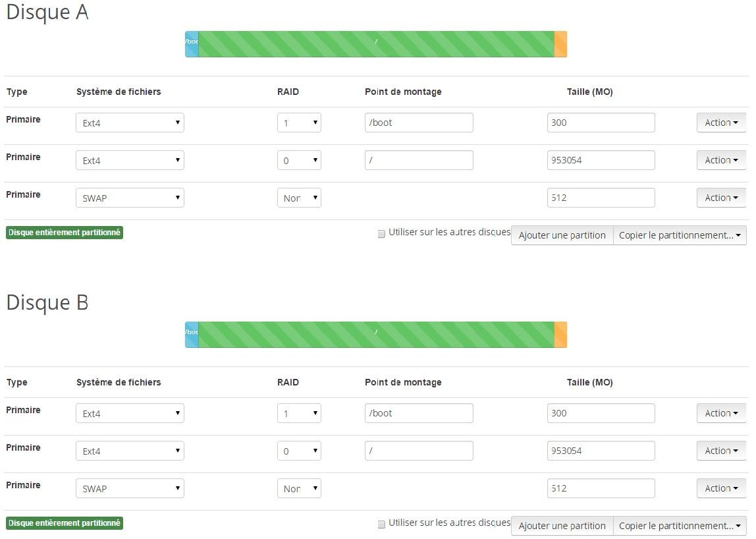Focus Disque B root size field 953054
Screen dimensions: 756x539
coord(601,451)
